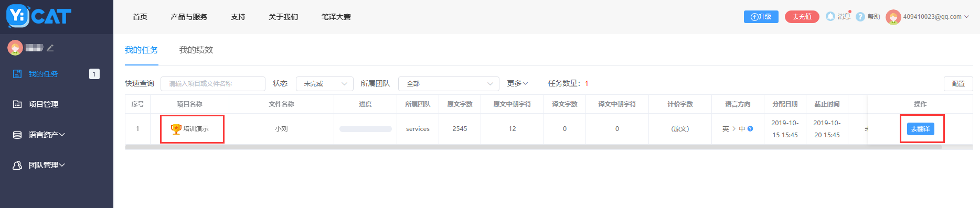The width and height of the screenshot is (980, 208).
Task: Click the 分配日期 column header
Action: point(785,104)
